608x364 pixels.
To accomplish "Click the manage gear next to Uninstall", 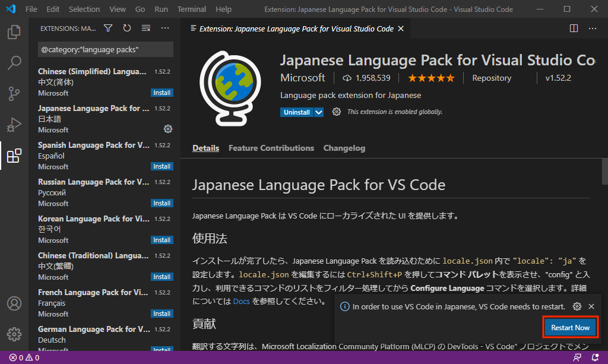I will (x=337, y=112).
